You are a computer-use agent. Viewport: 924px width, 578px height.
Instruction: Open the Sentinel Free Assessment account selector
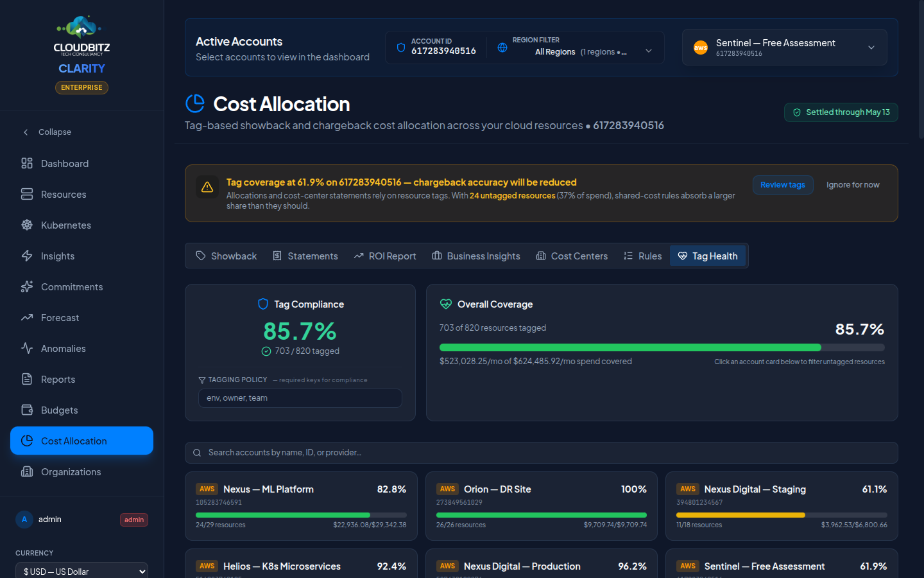click(785, 48)
